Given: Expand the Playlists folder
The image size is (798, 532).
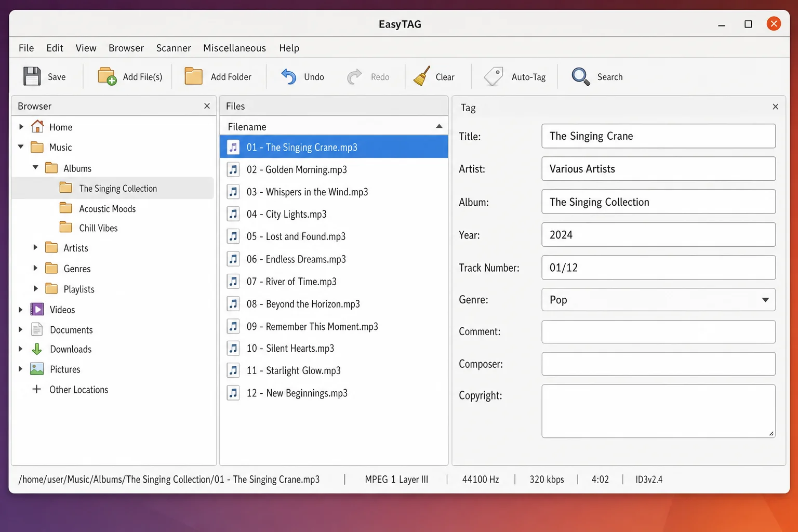Looking at the screenshot, I should coord(35,288).
